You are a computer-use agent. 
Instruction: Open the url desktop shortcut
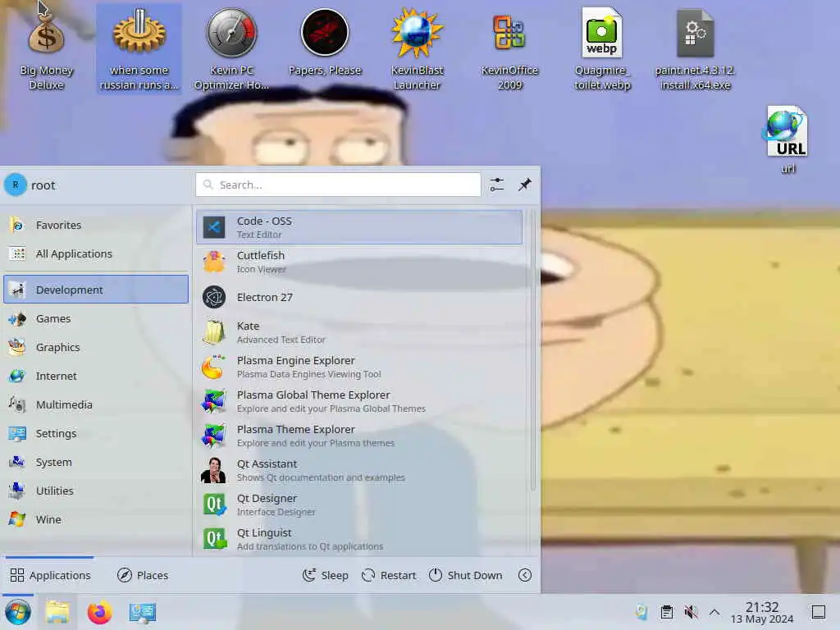(x=787, y=140)
